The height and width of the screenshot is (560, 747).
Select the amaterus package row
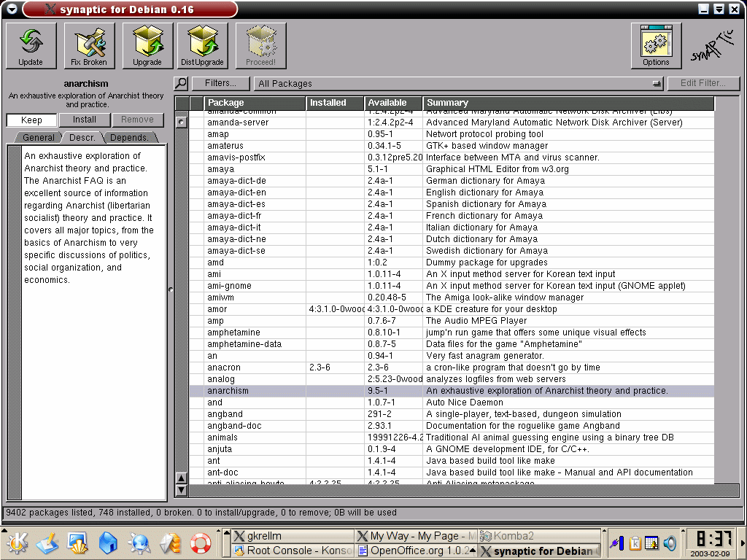452,146
